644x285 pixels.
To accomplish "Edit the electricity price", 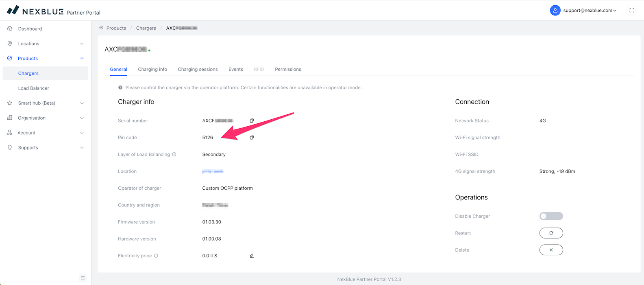I will (x=252, y=256).
